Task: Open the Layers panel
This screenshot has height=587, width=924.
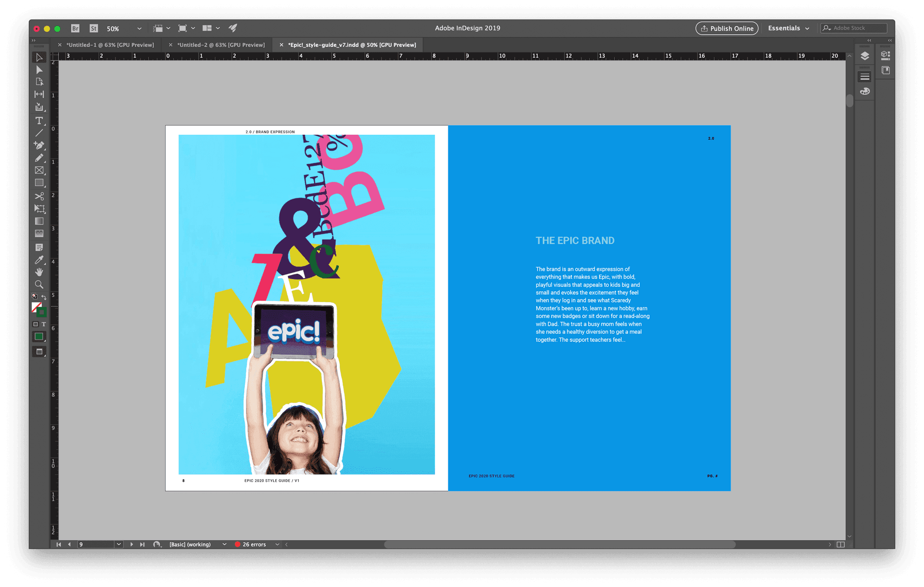Action: [x=864, y=55]
